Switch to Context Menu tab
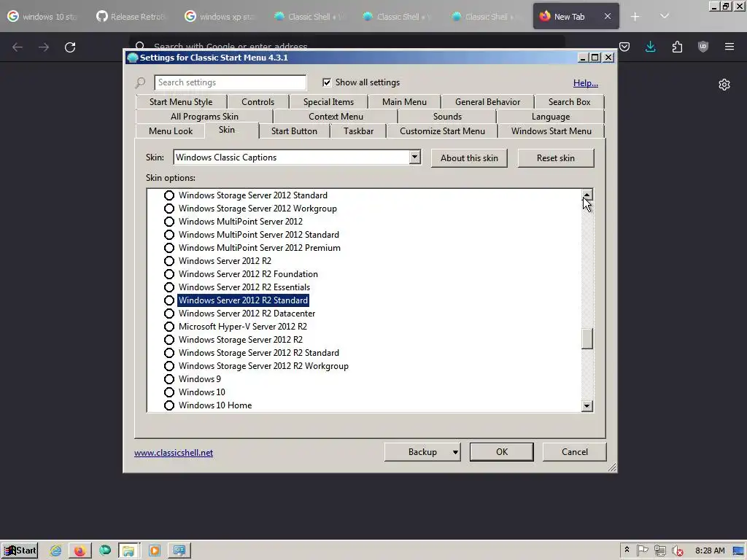This screenshot has width=747, height=560. 336,117
